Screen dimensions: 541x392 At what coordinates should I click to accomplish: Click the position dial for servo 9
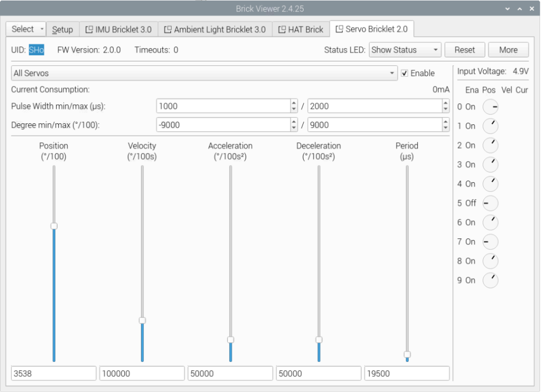[x=490, y=281]
